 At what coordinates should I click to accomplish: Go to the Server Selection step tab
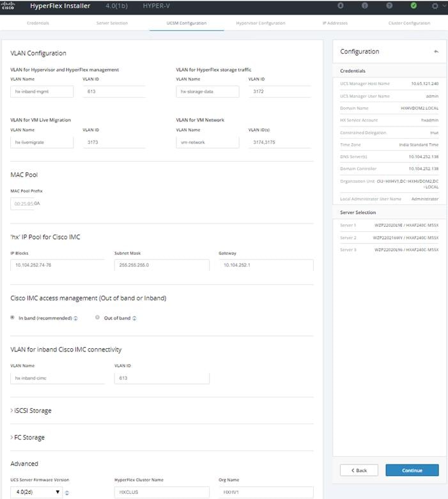coord(112,23)
